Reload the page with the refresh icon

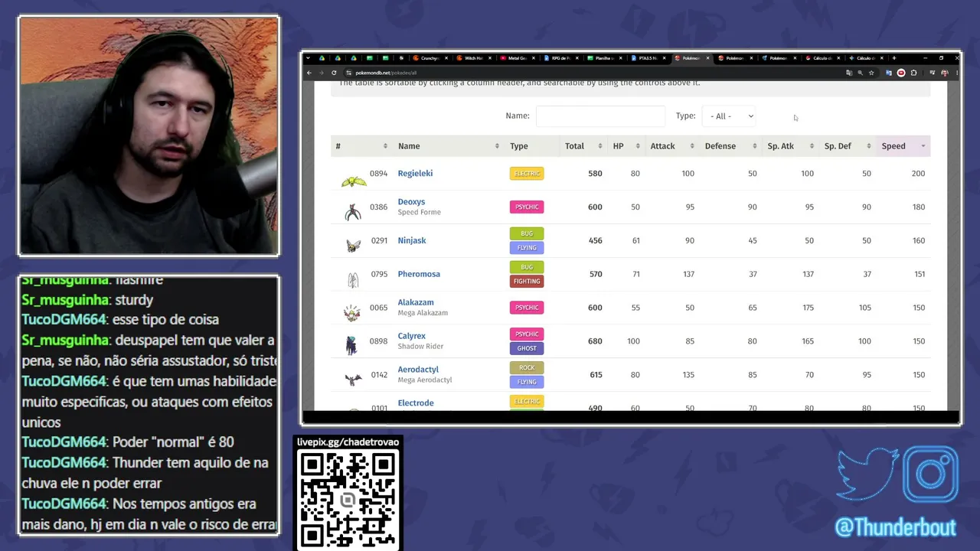(x=334, y=73)
